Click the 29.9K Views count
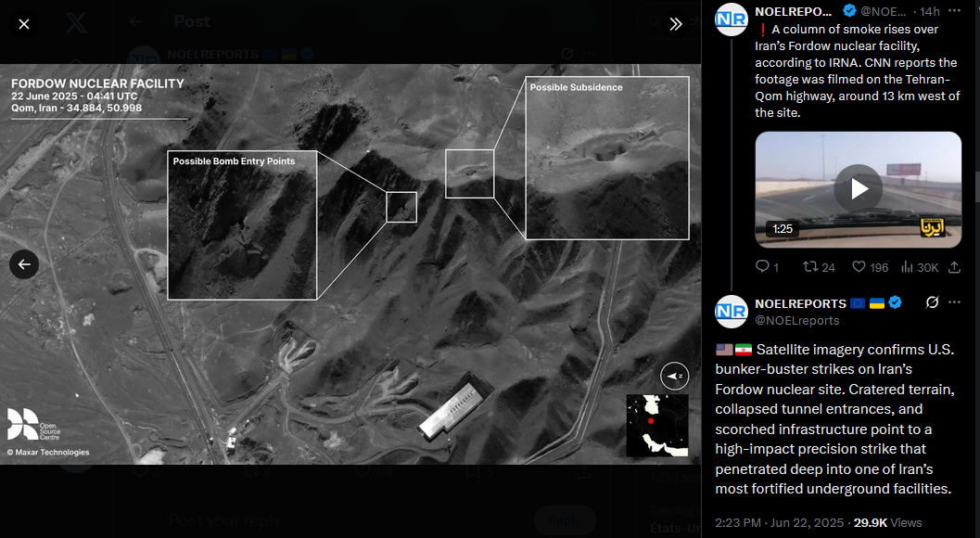 point(887,522)
